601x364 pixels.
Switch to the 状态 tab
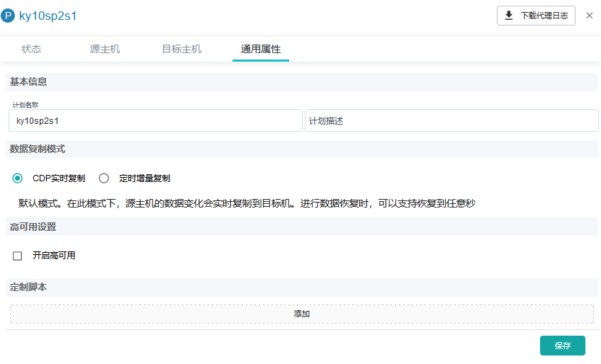pyautogui.click(x=31, y=49)
